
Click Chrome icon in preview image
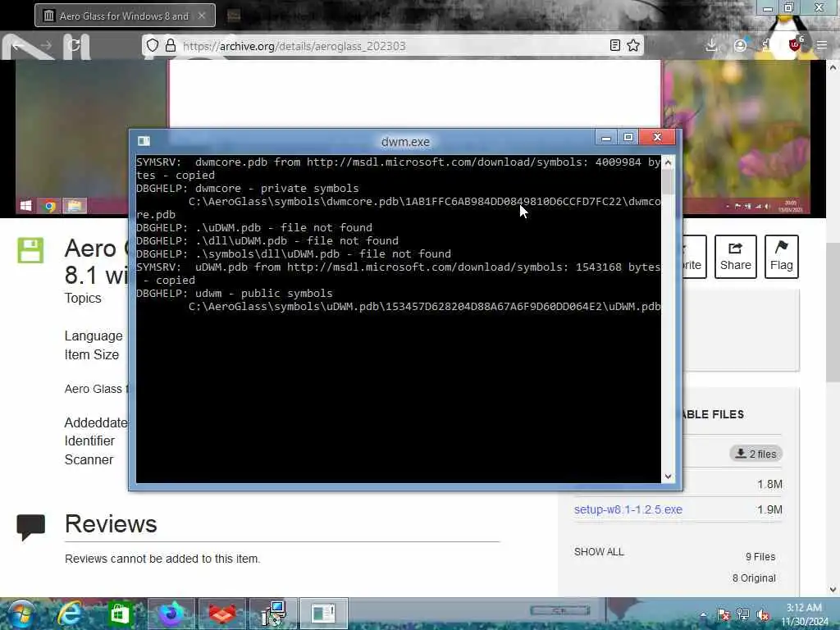point(49,206)
